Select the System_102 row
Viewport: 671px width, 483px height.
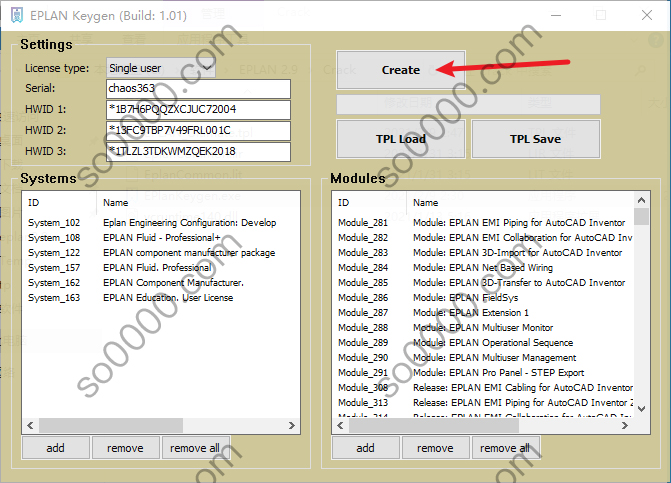(x=161, y=223)
